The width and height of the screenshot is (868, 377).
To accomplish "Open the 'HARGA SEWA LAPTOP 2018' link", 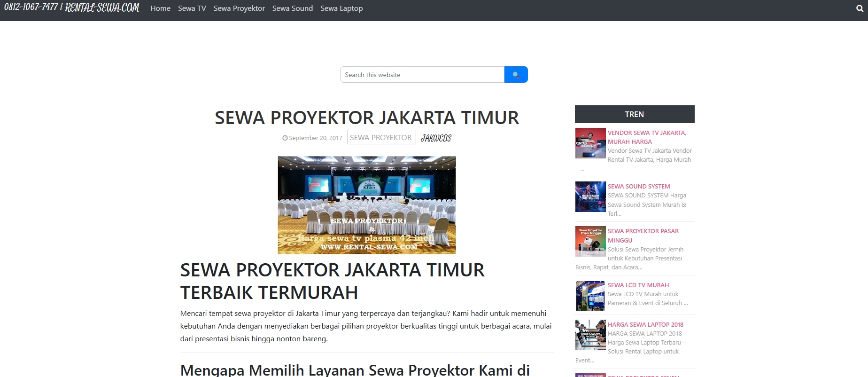I will [x=645, y=325].
